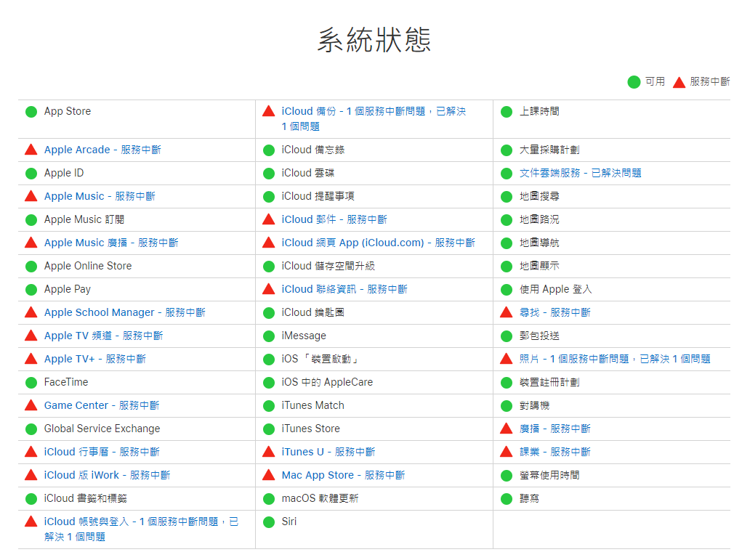
Task: Open the Game Center - 服務中斷 link
Action: tap(102, 405)
